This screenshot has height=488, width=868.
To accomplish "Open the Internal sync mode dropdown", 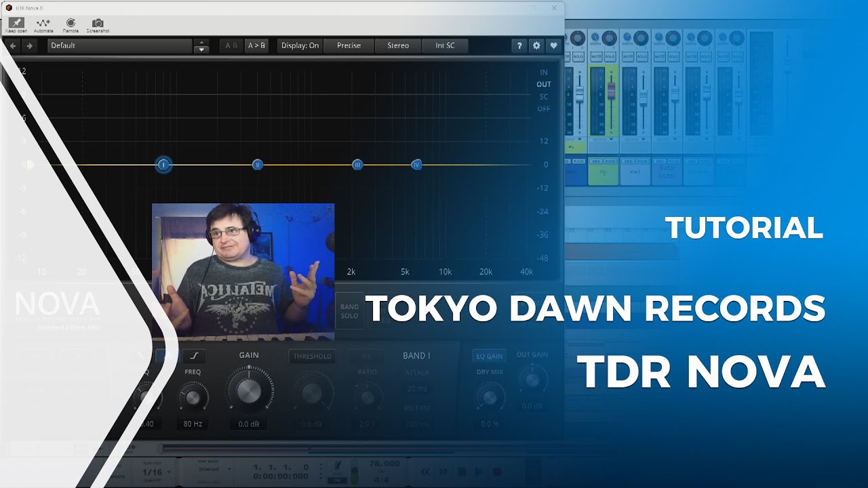I will click(x=205, y=469).
